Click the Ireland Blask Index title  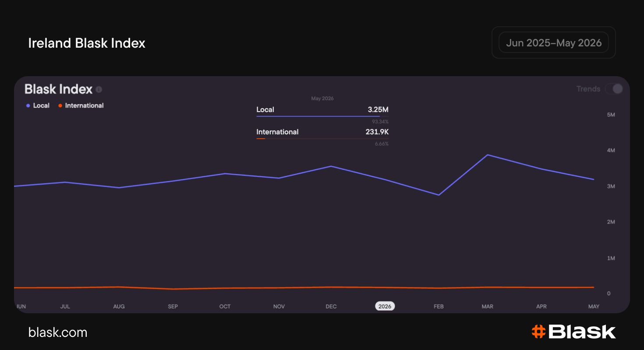[87, 43]
